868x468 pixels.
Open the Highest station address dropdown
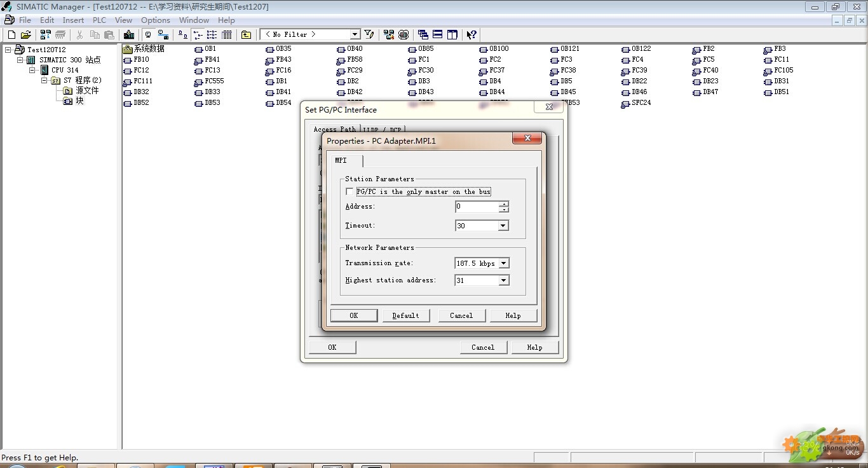(504, 280)
